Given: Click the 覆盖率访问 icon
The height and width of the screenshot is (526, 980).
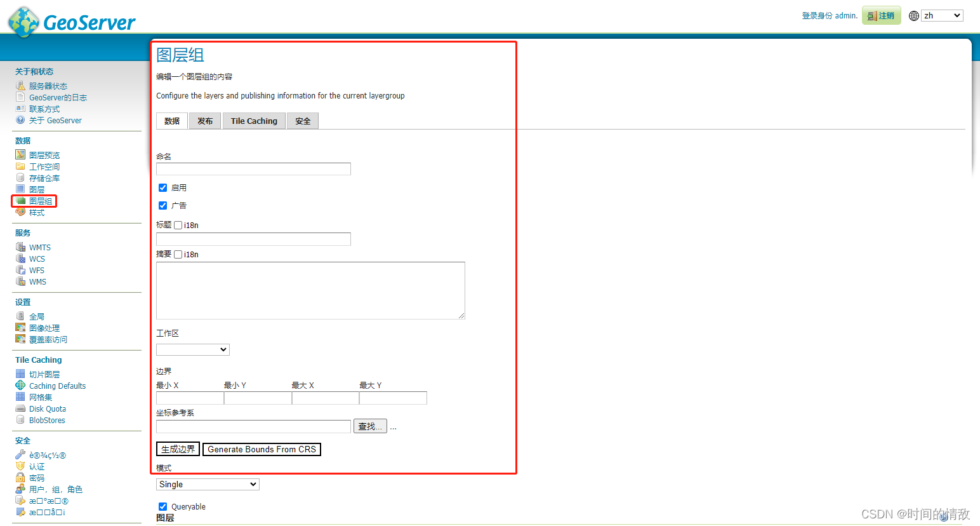Looking at the screenshot, I should pos(20,339).
